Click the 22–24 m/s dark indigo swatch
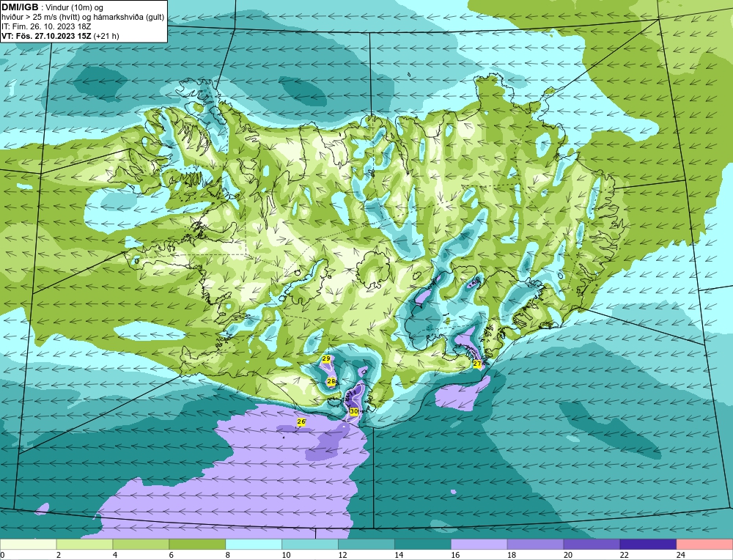The width and height of the screenshot is (733, 560). click(648, 545)
